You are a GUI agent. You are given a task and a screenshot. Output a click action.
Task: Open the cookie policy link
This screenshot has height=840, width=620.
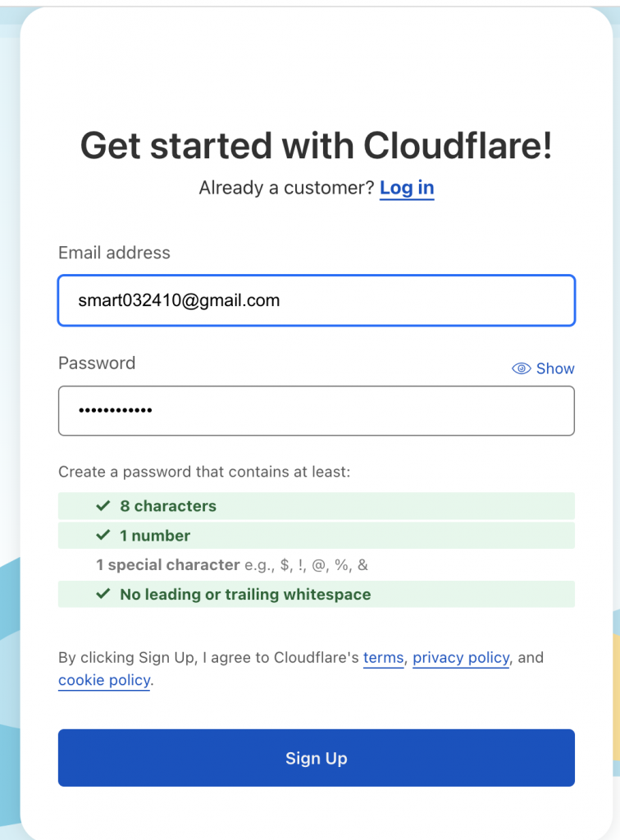pyautogui.click(x=104, y=680)
